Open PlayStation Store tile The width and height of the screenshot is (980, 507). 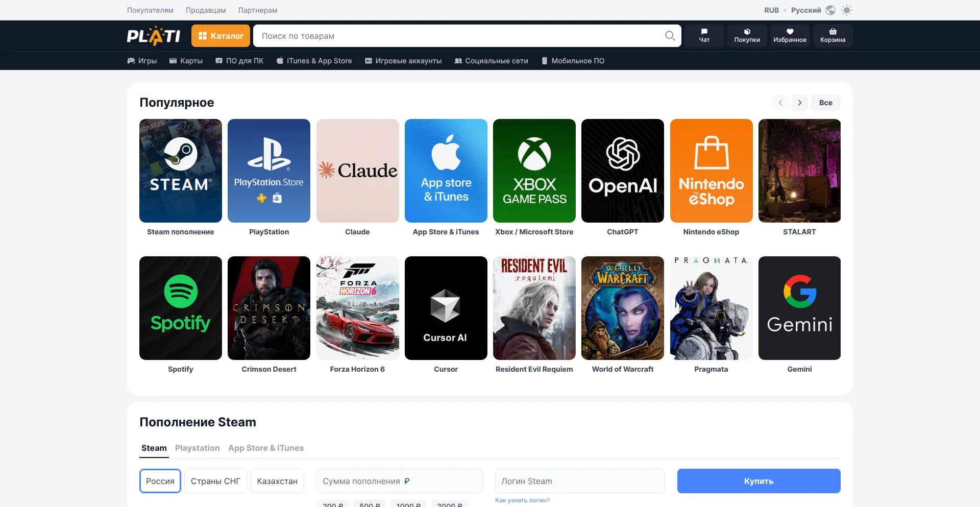point(269,171)
